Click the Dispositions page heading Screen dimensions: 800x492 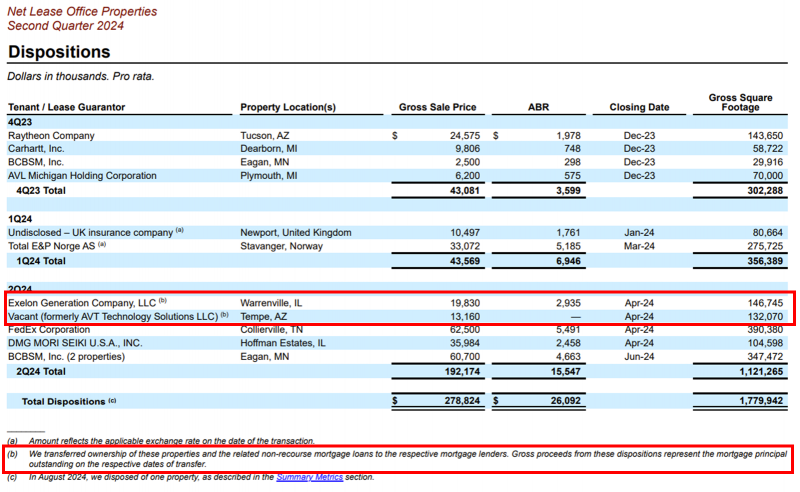point(58,52)
